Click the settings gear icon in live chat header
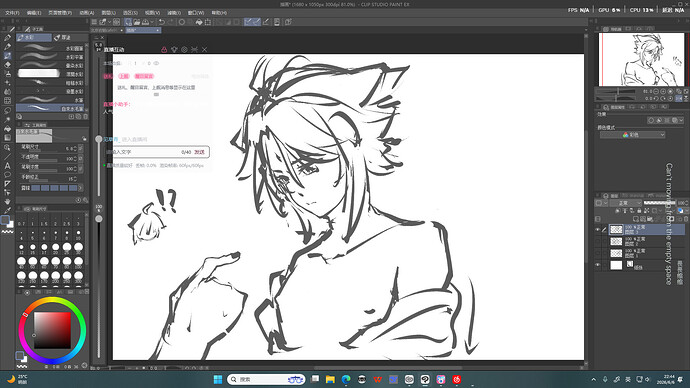 184,50
